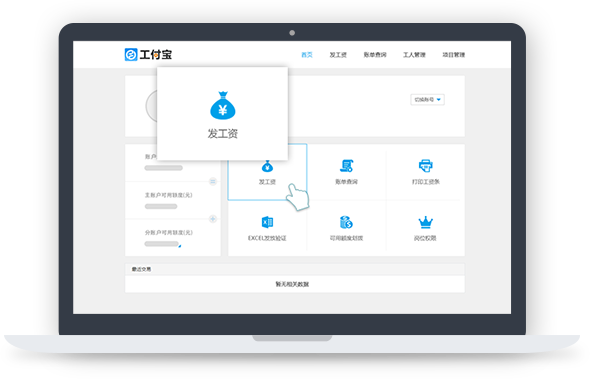
Task: Click the 账单查询 bill scroll icon
Action: click(347, 166)
